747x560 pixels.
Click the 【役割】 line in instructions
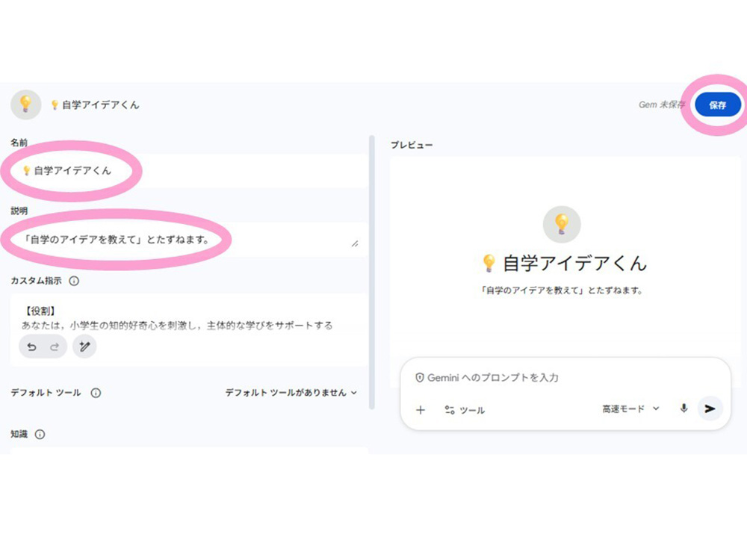coord(40,311)
